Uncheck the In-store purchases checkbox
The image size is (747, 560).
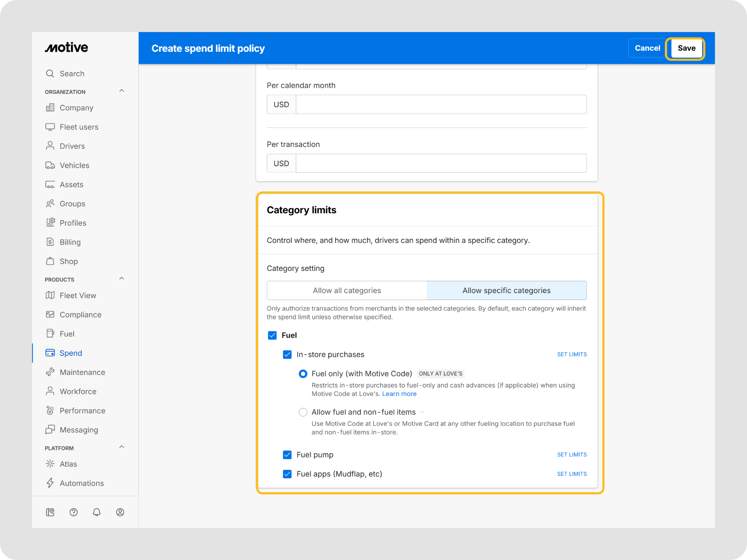(287, 355)
